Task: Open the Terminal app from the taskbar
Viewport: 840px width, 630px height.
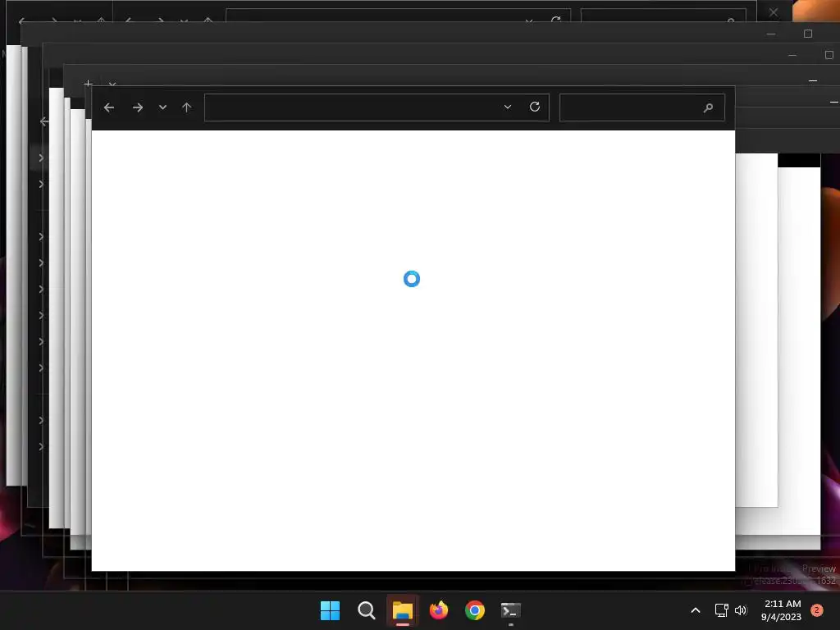Action: click(510, 610)
